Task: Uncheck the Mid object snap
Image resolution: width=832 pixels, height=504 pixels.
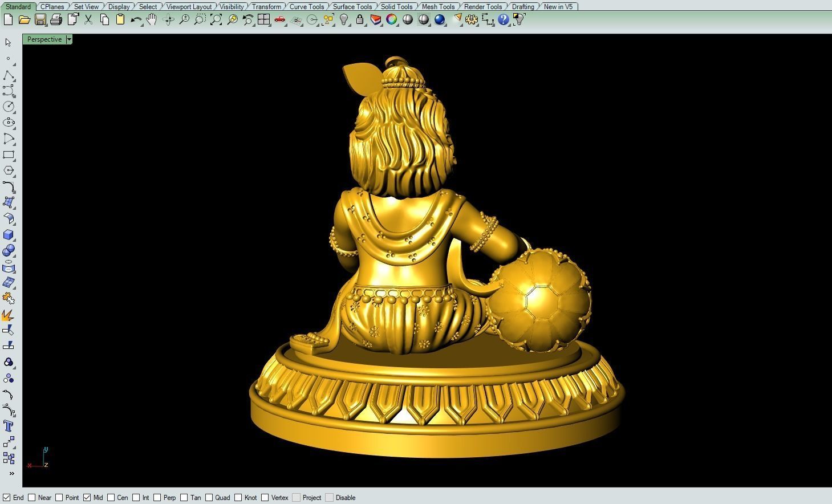Action: pos(87,498)
